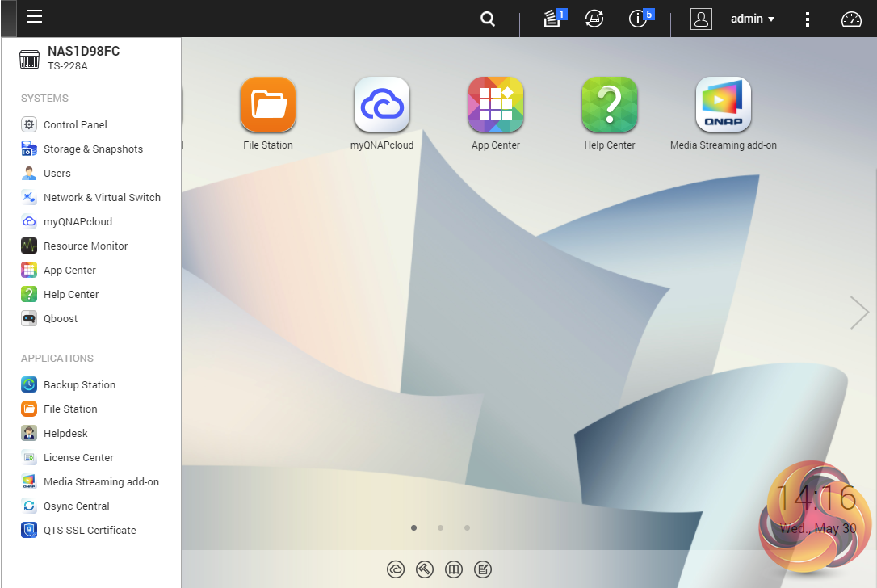Expand the admin account dropdown
The image size is (877, 588).
pos(753,19)
